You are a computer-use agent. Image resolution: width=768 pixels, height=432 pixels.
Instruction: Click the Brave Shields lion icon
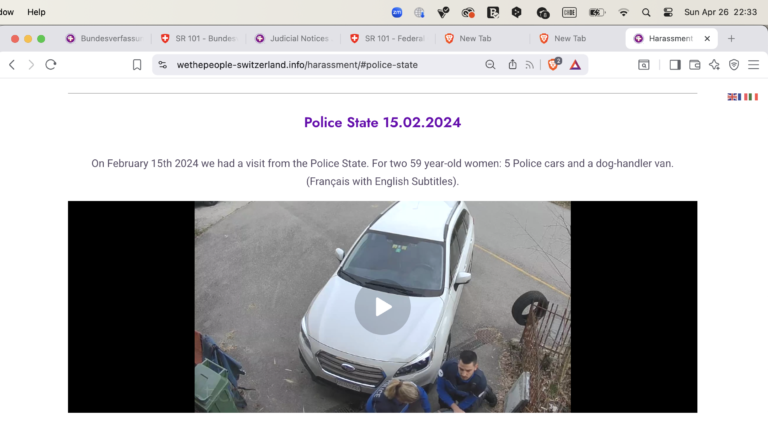click(x=553, y=64)
